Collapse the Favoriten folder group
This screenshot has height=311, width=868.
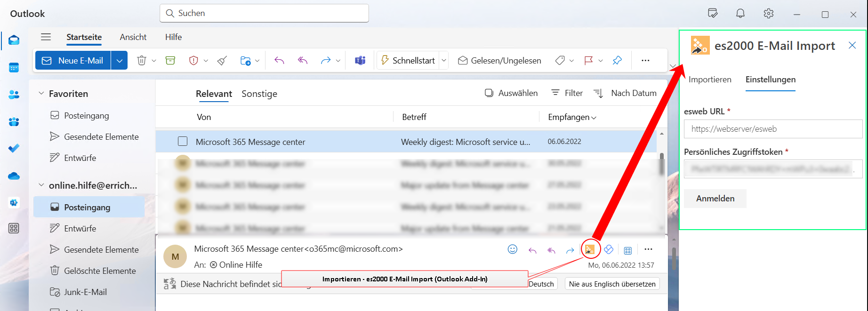point(41,94)
